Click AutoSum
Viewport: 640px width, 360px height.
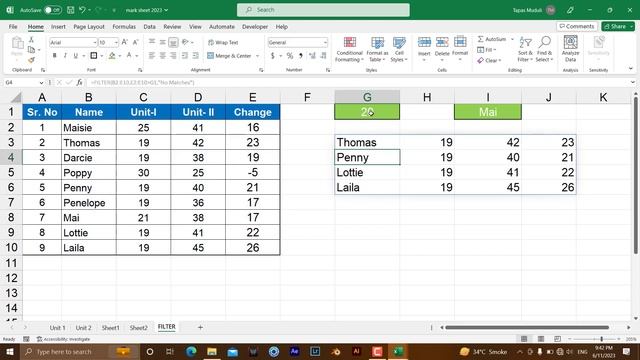coord(492,39)
